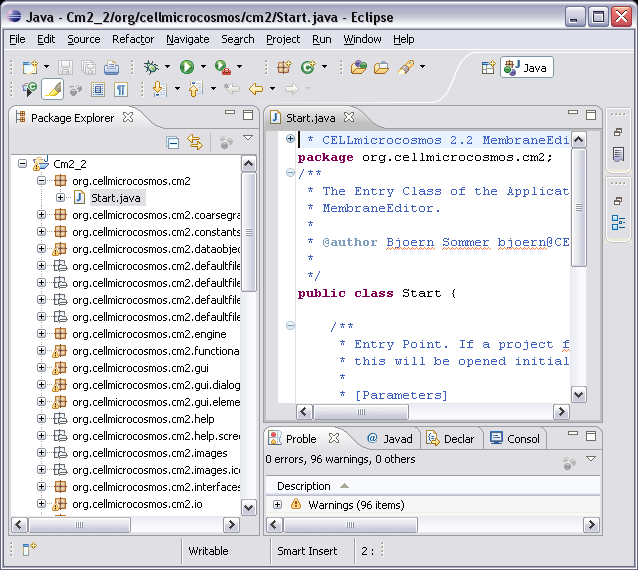Open the Package Explorer view menu dropdown
Viewport: 638px width, 570px height.
pos(248,139)
